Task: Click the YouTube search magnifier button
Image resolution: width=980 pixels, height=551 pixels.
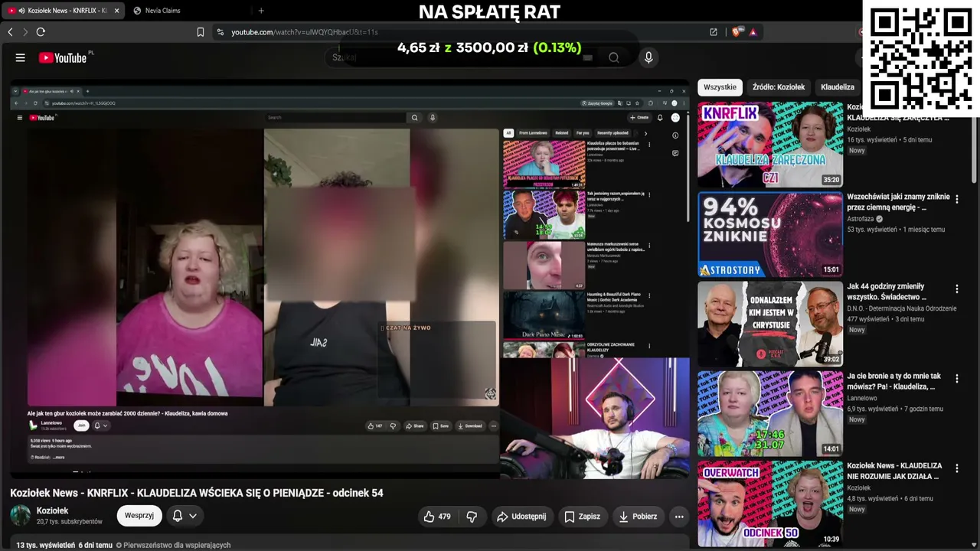Action: pos(614,57)
